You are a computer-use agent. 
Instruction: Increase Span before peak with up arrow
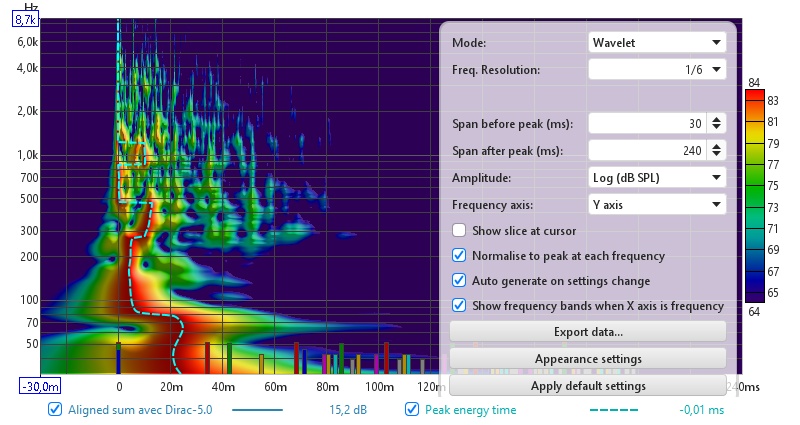point(716,119)
